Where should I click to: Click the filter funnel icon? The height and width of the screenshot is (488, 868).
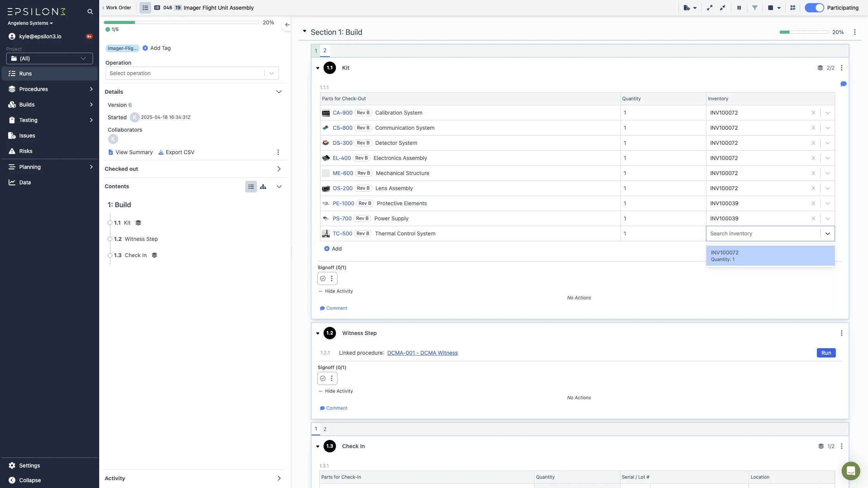pyautogui.click(x=754, y=8)
